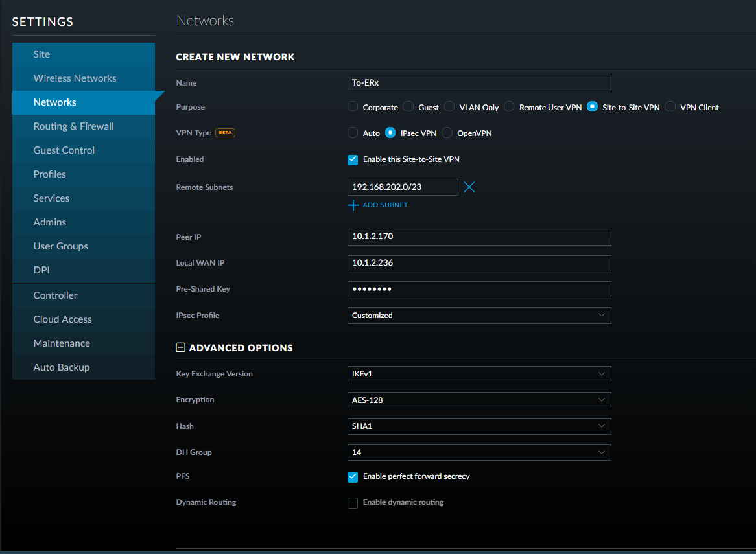Open the Key Exchange Version dropdown
Screen dimensions: 756x554
click(478, 374)
